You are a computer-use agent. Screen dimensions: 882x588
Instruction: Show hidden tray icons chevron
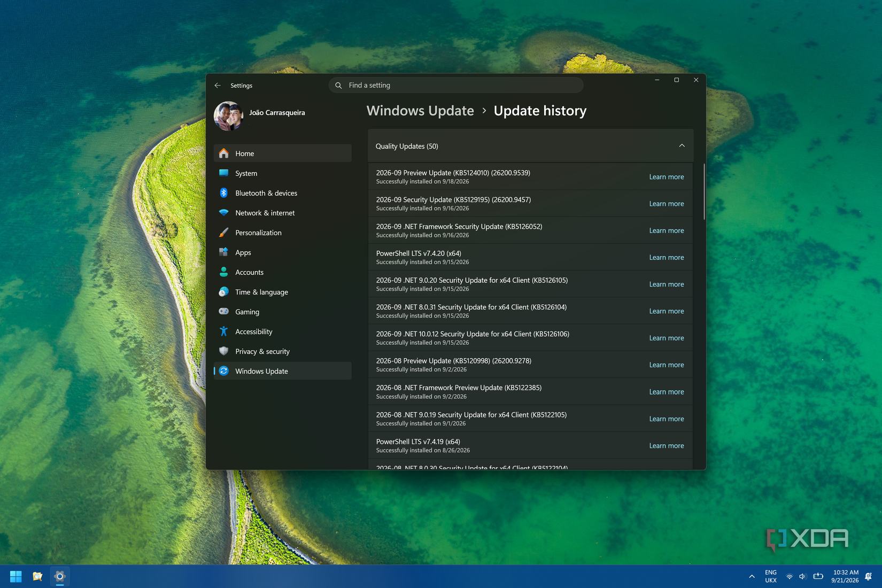point(752,576)
